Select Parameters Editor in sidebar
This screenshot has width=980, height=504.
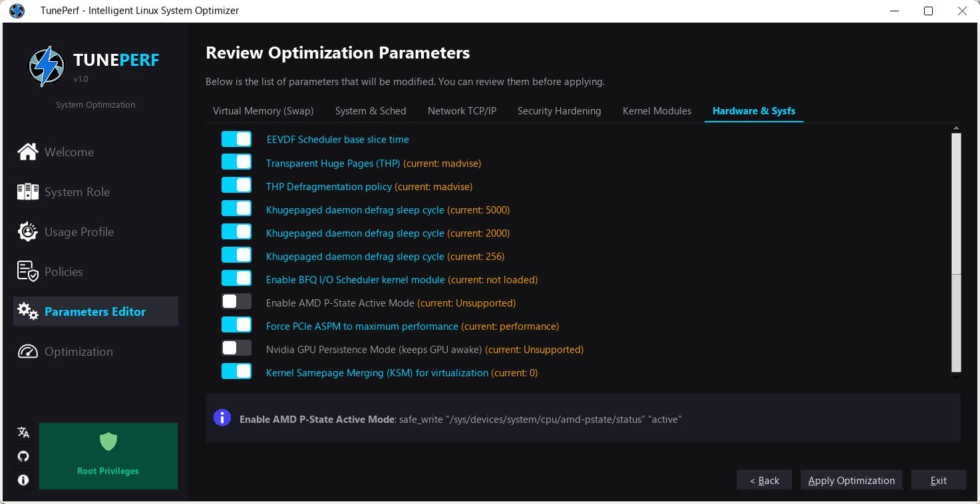[96, 311]
